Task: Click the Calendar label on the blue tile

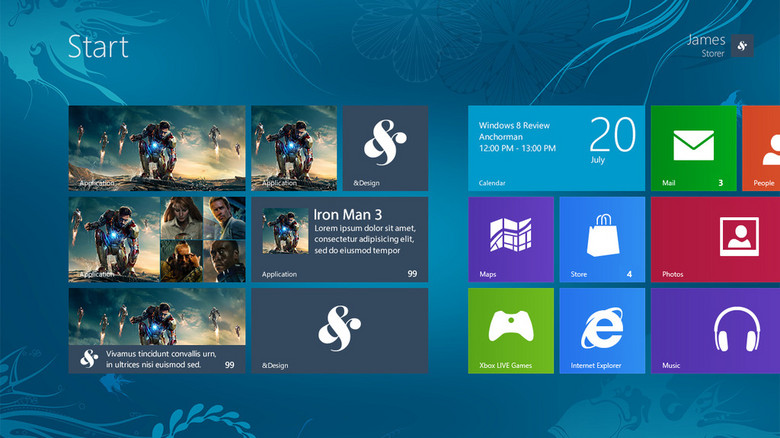Action: [x=492, y=183]
